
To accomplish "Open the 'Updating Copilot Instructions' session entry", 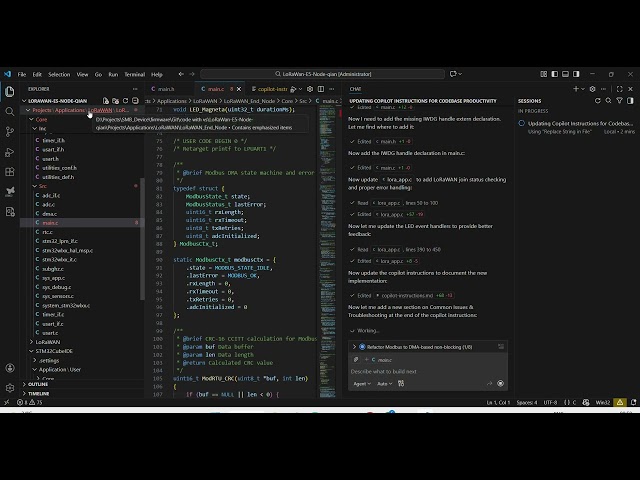I will point(576,127).
